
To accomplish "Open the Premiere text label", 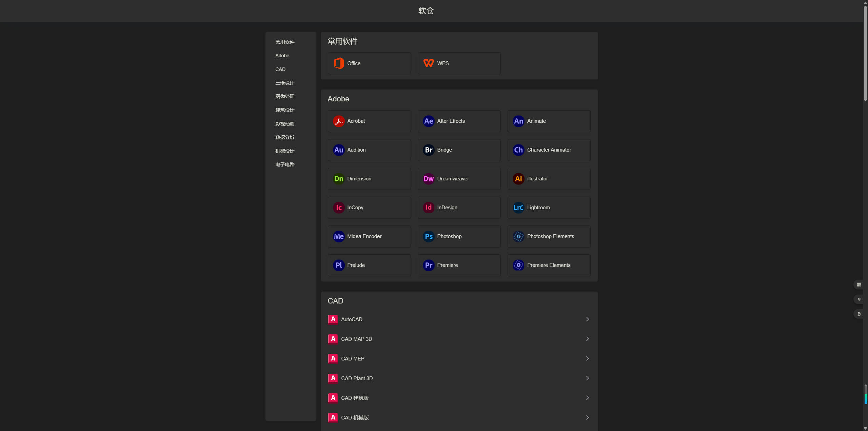I will [447, 265].
